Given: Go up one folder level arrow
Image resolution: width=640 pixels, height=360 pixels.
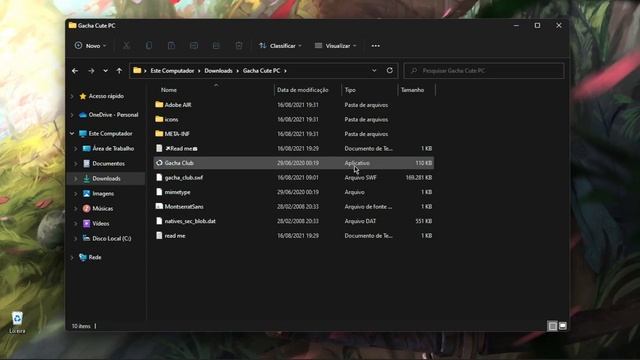Looking at the screenshot, I should 119,71.
